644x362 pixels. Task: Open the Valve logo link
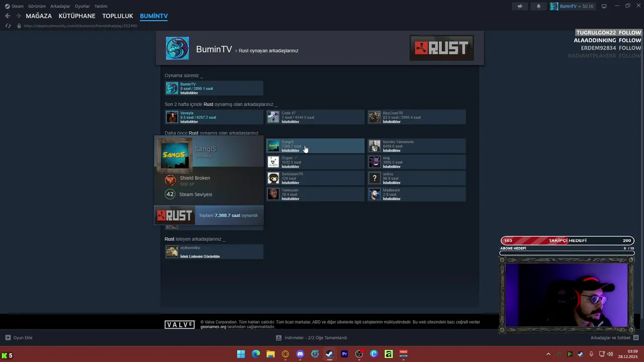[x=180, y=325]
